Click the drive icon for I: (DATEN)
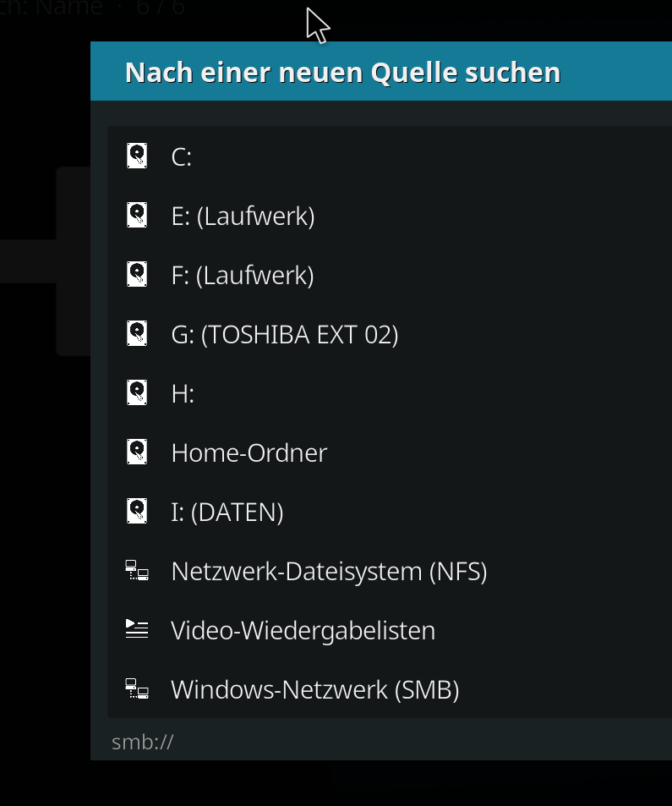This screenshot has width=672, height=806. [x=137, y=511]
